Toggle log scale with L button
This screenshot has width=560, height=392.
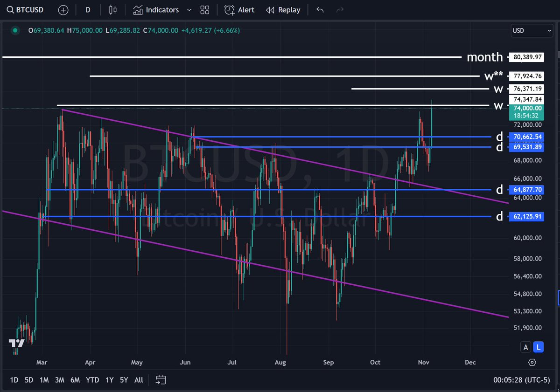[539, 347]
